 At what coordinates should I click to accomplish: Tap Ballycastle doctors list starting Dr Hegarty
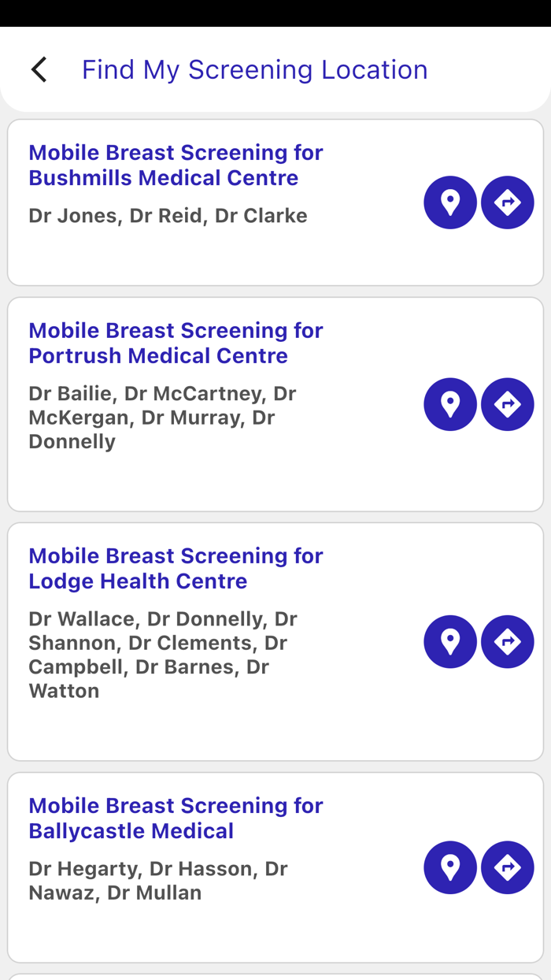point(157,880)
